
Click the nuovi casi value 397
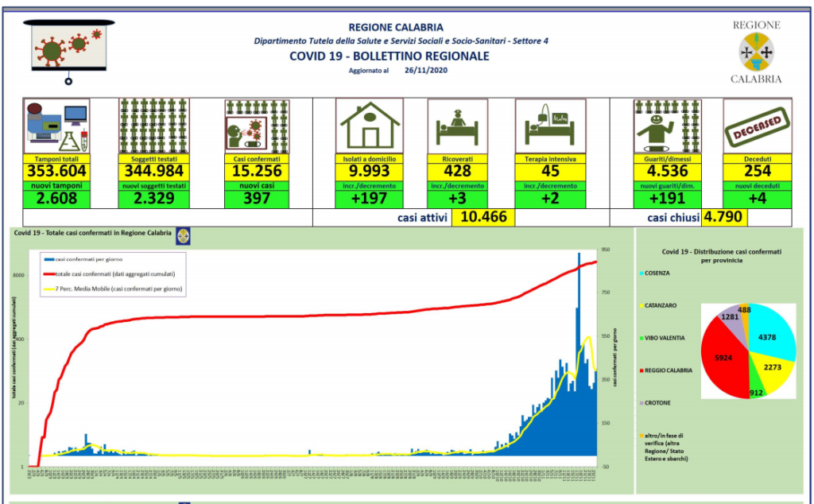(257, 198)
